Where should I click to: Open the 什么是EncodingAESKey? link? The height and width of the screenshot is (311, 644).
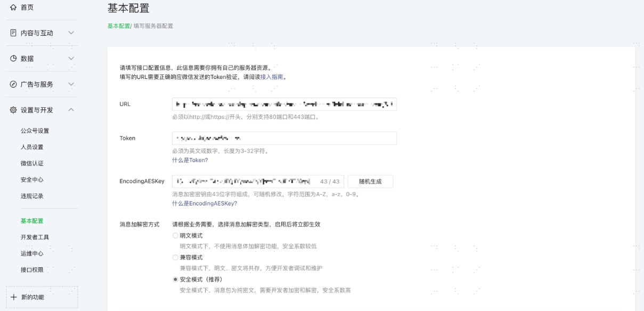pyautogui.click(x=205, y=204)
